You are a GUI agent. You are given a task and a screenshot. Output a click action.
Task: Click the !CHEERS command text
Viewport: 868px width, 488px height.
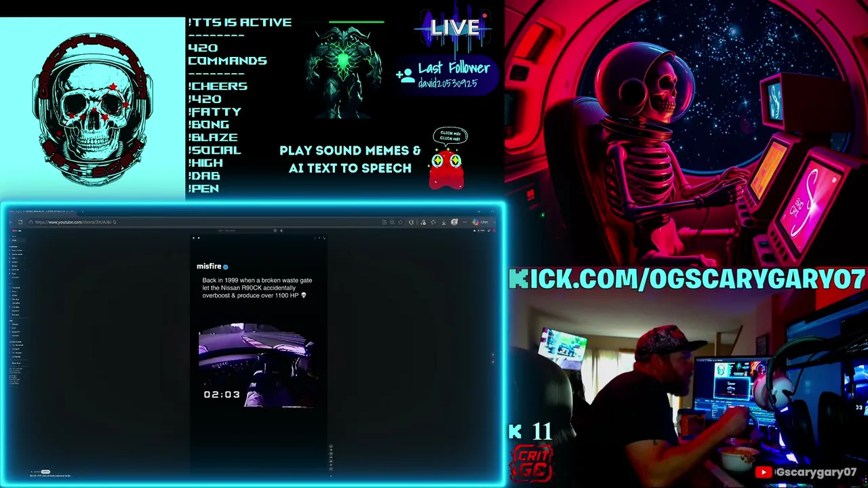click(218, 86)
